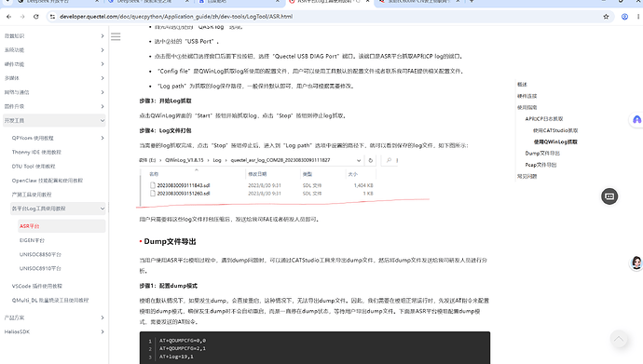The width and height of the screenshot is (643, 364).
Task: Open a new browser tab
Action: tap(472, 1)
